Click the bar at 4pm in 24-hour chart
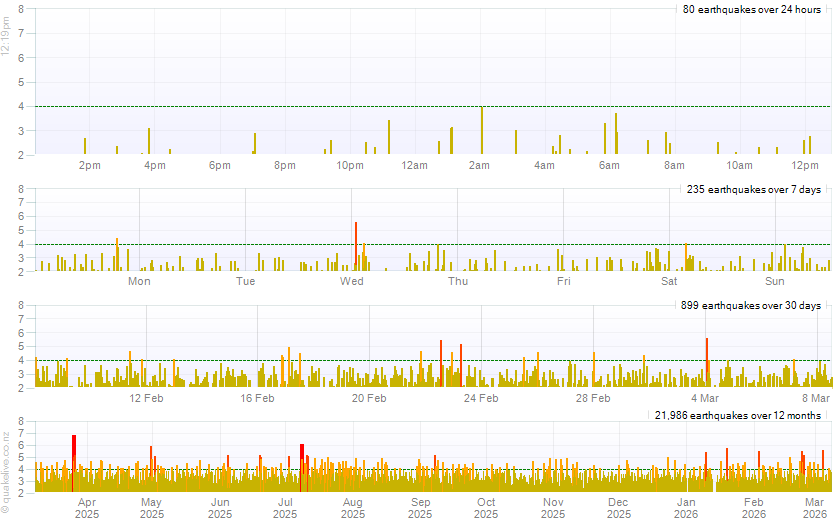Viewport: 835px width, 530px height. (149, 141)
